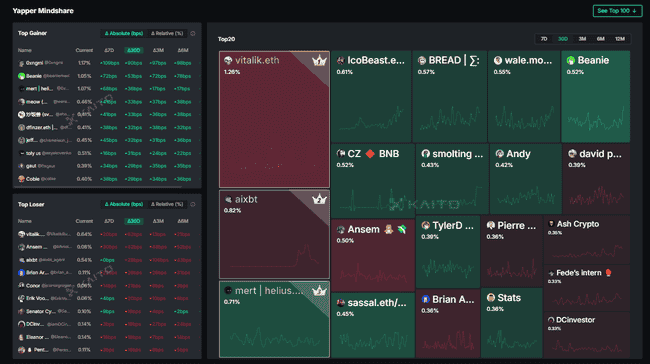
Task: Open the mert | helius treemap tile
Action: pyautogui.click(x=274, y=319)
